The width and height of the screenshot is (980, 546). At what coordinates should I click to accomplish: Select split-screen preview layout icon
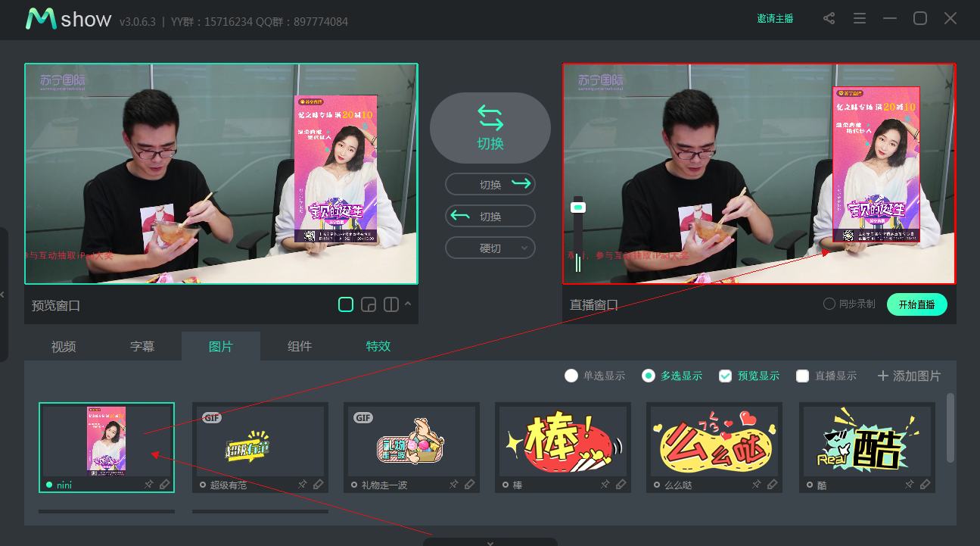pyautogui.click(x=391, y=304)
